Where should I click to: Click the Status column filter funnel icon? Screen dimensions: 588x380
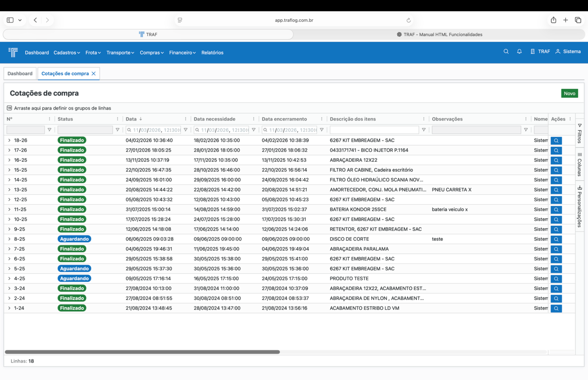[117, 130]
